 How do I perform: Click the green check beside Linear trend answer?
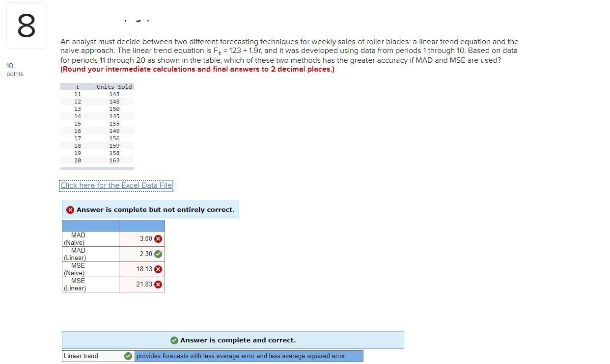[x=128, y=356]
